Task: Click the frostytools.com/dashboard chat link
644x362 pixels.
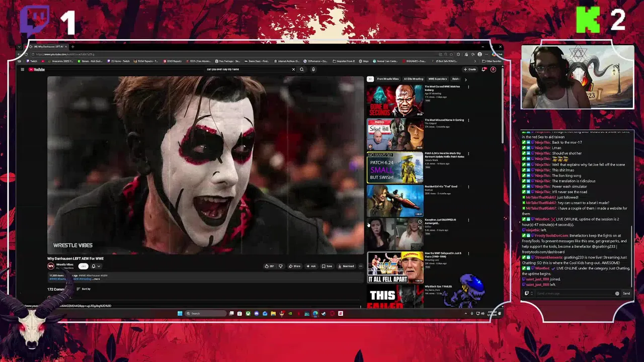Action: 543,252
